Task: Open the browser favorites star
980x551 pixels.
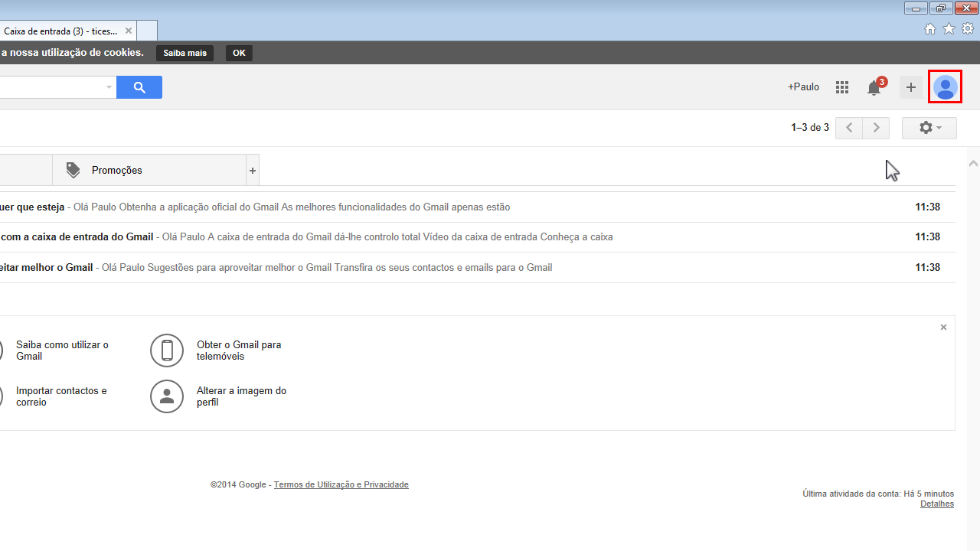Action: pos(949,29)
